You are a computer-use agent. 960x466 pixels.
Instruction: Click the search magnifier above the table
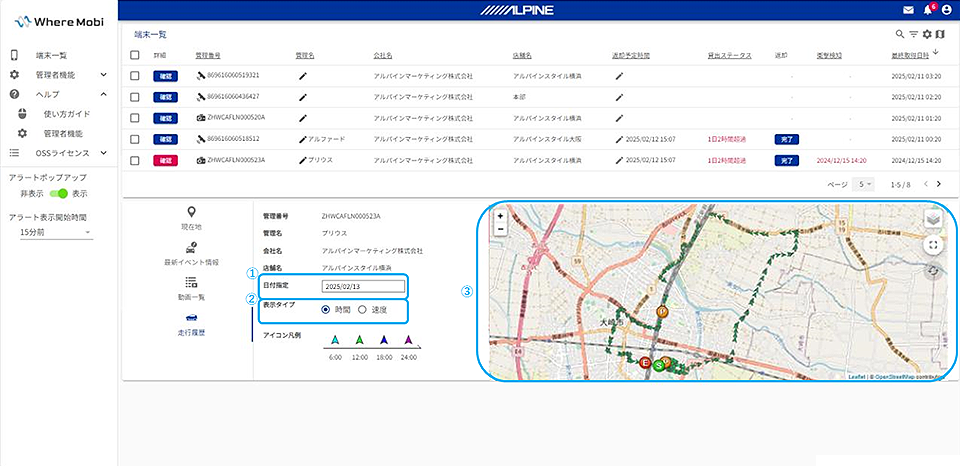[x=899, y=34]
